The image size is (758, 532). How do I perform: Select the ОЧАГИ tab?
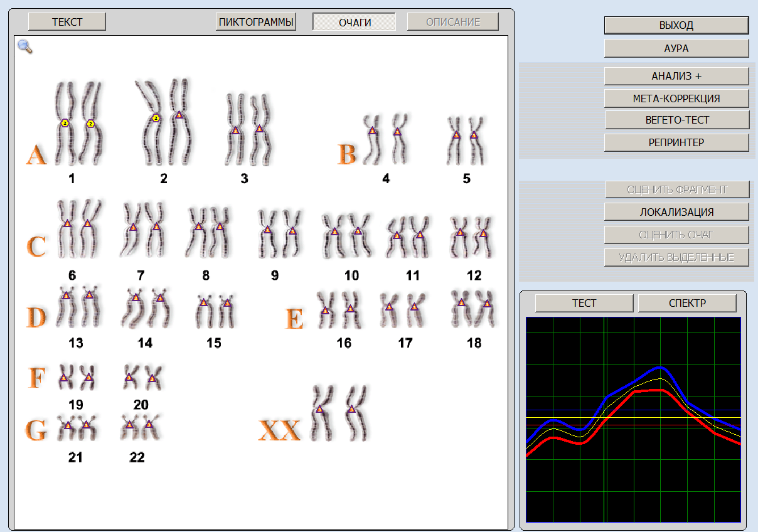(x=355, y=22)
